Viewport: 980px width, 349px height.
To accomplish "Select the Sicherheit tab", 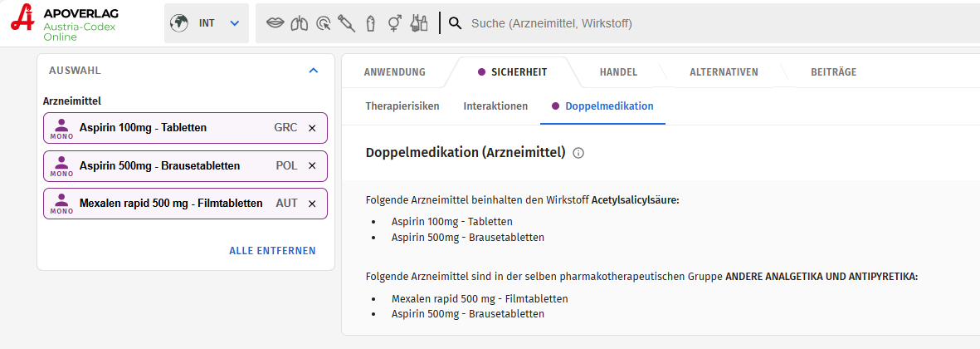I will 513,72.
